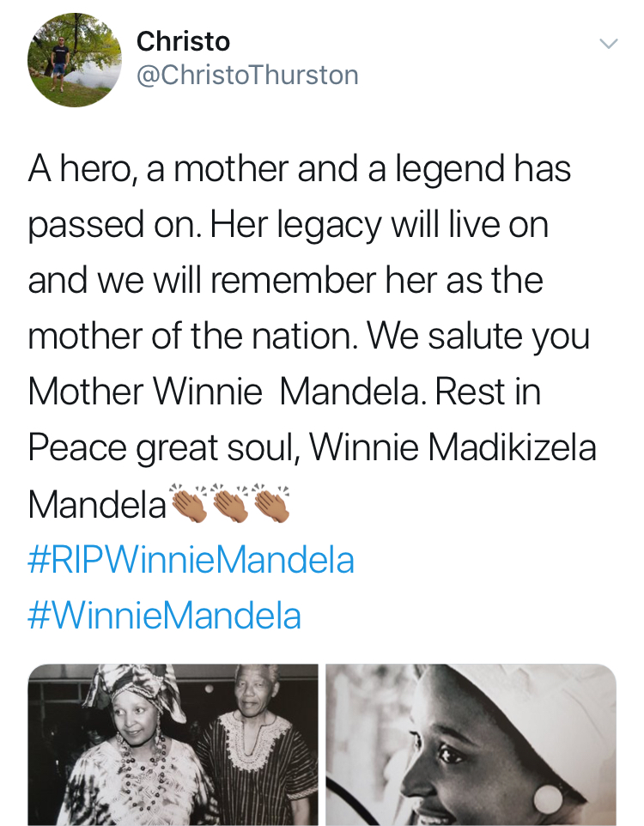Image resolution: width=644 pixels, height=826 pixels.
Task: Follow the #WinnieMandela hashtag link
Action: tap(164, 616)
